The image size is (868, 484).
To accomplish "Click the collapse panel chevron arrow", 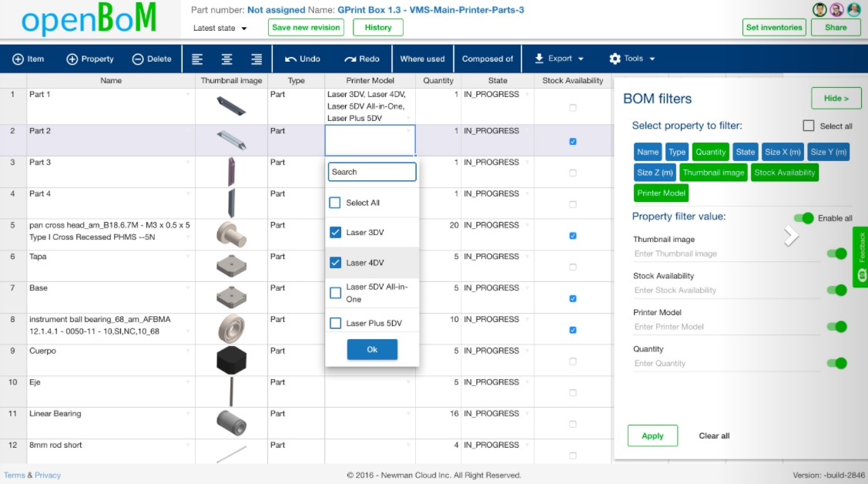I will pos(791,236).
